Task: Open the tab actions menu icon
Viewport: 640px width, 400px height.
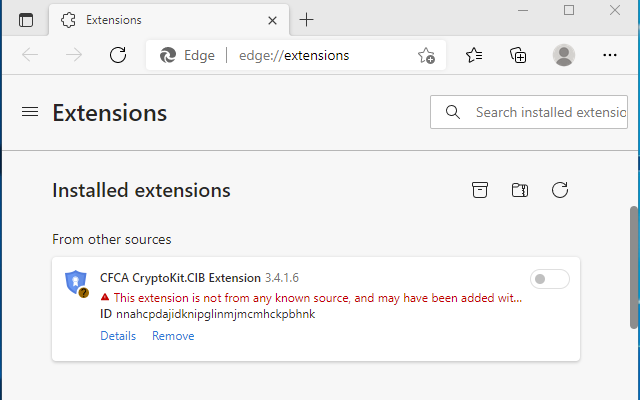Action: click(x=26, y=20)
